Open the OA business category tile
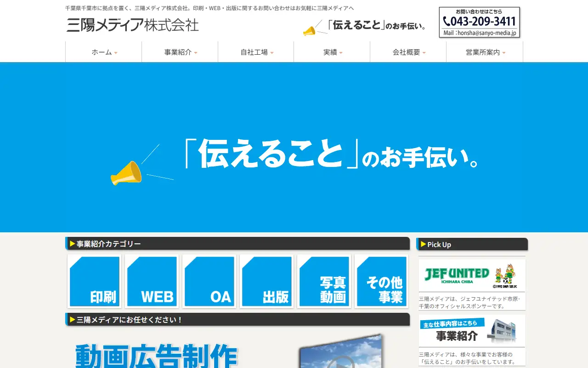This screenshot has height=368, width=588. (x=209, y=282)
